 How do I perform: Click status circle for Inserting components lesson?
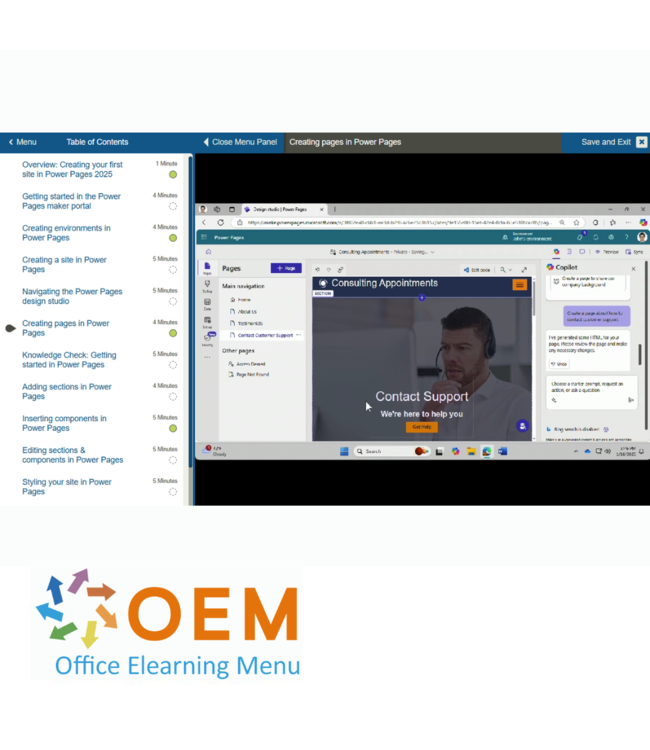pos(173,428)
